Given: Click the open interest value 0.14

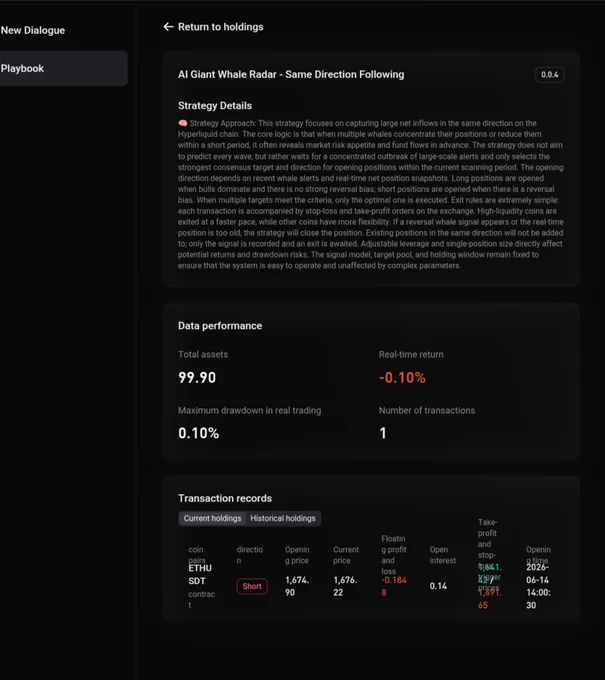Looking at the screenshot, I should pos(438,586).
